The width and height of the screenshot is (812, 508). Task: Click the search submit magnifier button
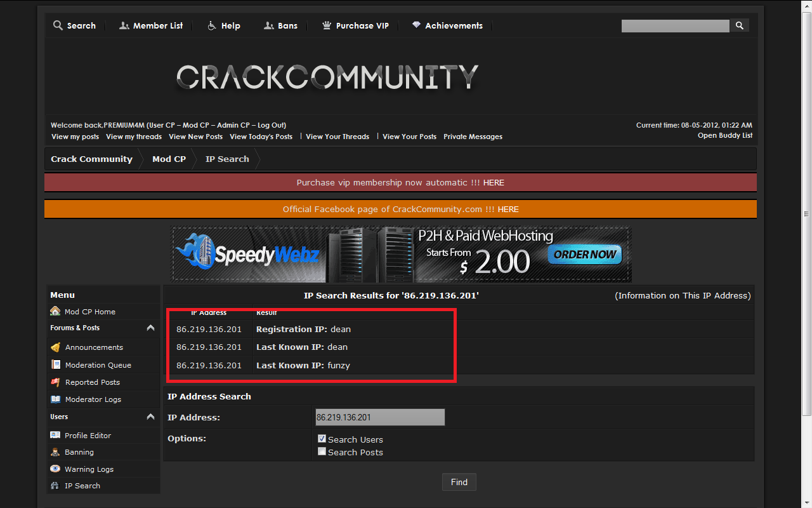[x=739, y=25]
